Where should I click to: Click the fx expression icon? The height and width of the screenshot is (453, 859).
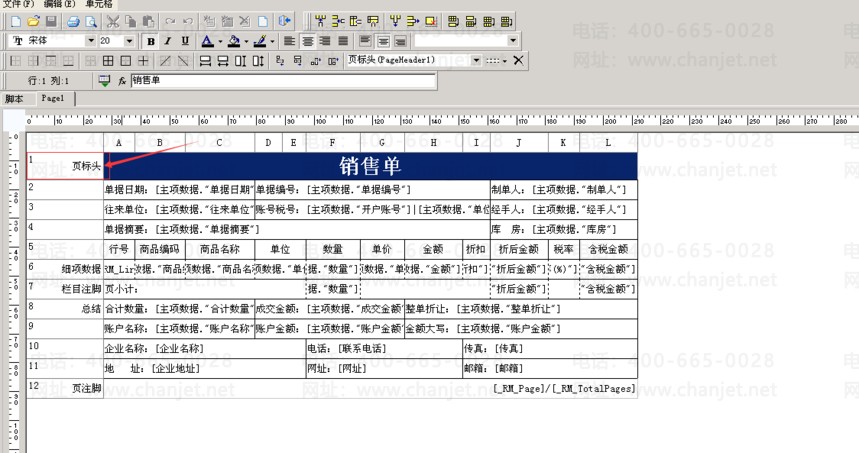coord(122,81)
